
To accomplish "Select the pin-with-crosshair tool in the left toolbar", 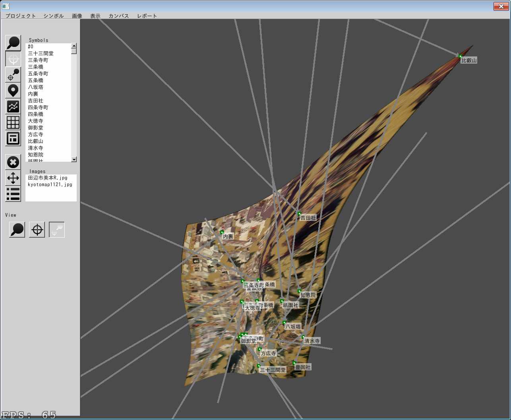I will (13, 75).
